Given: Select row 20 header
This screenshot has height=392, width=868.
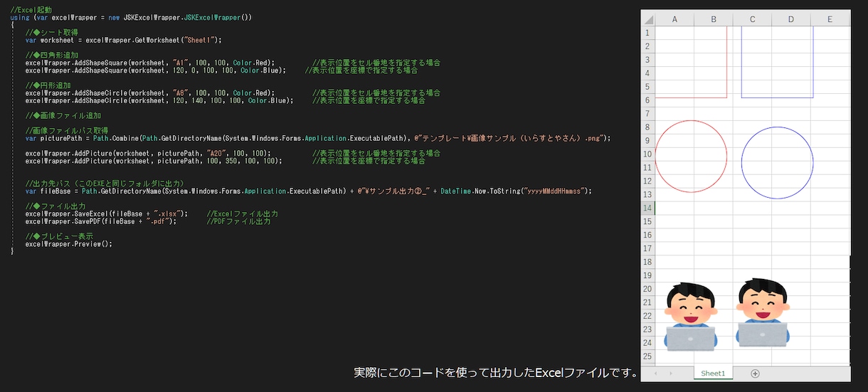Looking at the screenshot, I should pyautogui.click(x=647, y=290).
